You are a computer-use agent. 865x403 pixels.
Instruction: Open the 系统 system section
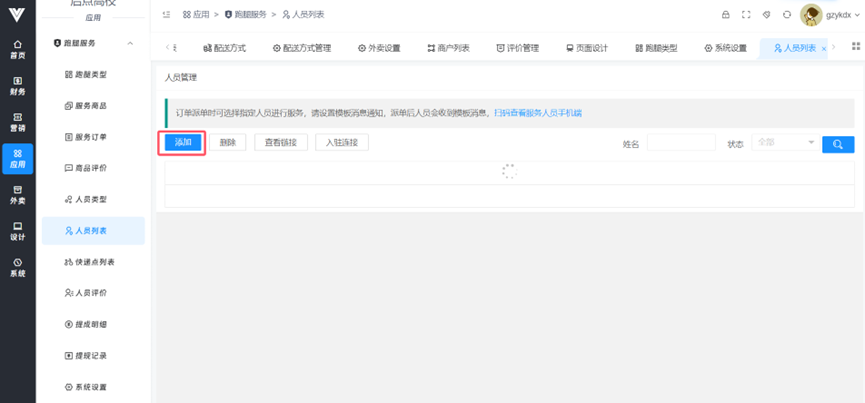[x=17, y=267]
